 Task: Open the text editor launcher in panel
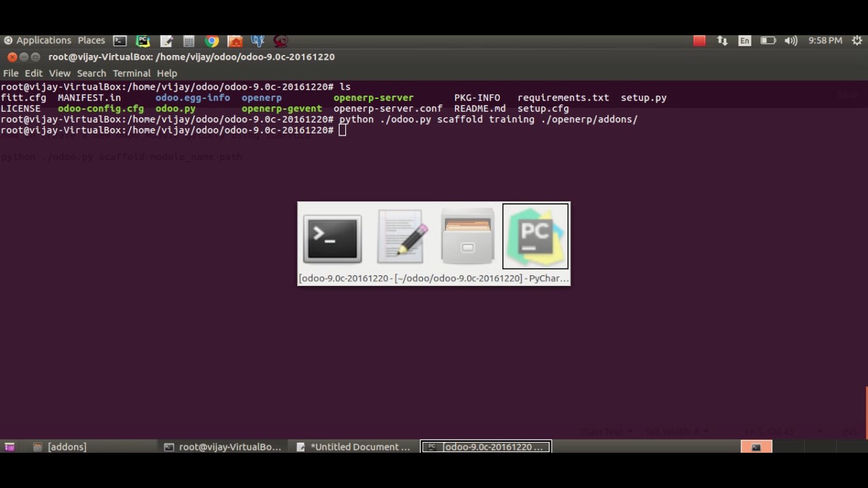[166, 41]
